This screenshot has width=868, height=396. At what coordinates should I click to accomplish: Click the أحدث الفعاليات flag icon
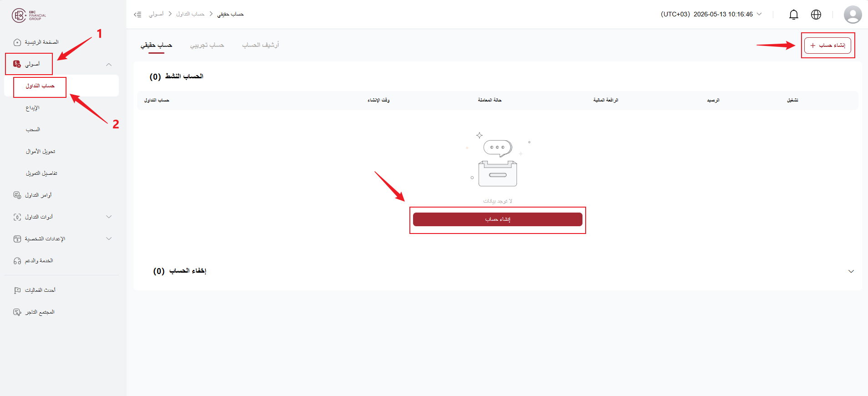[x=17, y=290]
